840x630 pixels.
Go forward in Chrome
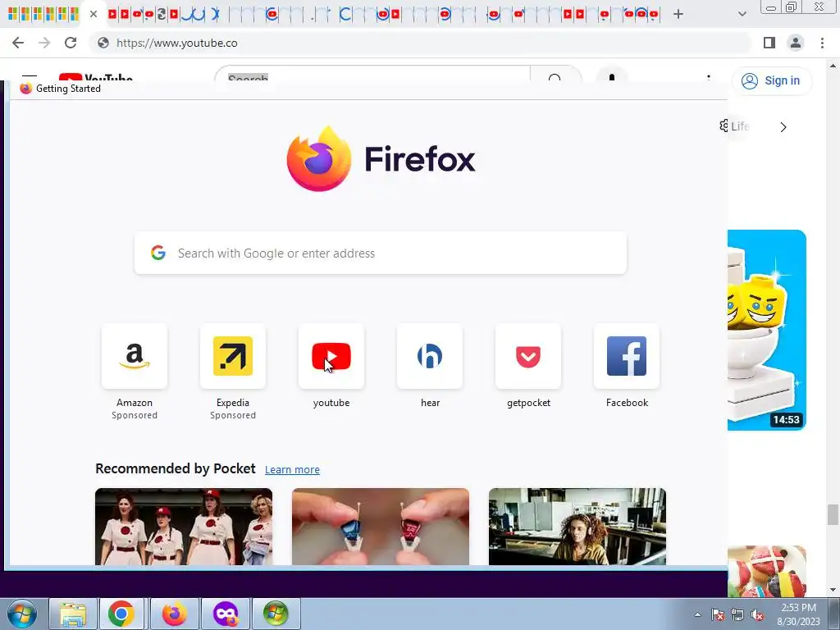44,43
